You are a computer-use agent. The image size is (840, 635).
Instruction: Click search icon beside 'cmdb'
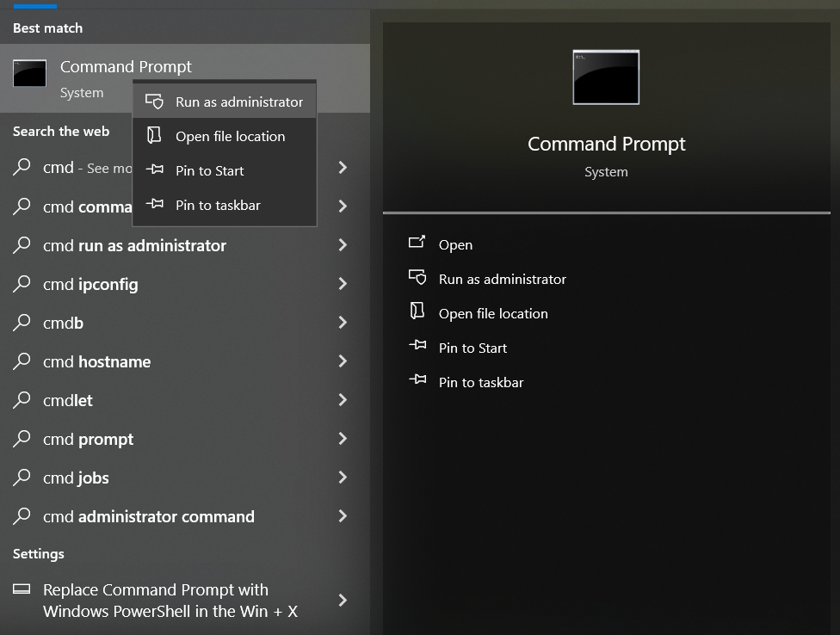pyautogui.click(x=22, y=323)
